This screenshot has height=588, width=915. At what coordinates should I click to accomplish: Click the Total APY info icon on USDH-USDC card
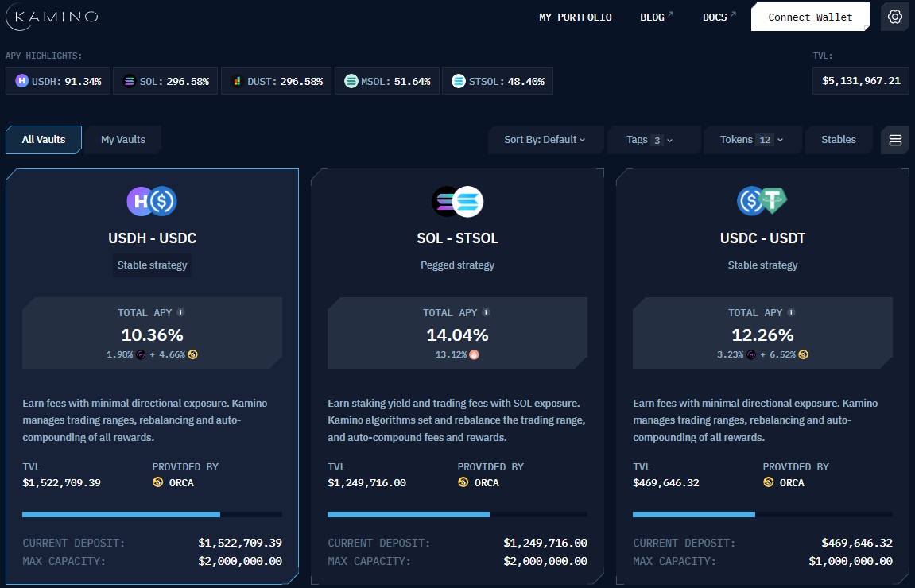coord(181,312)
